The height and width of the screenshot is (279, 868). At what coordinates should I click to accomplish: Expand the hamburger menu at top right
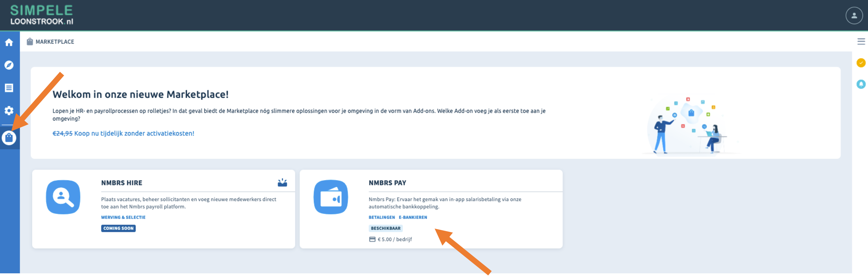[861, 41]
